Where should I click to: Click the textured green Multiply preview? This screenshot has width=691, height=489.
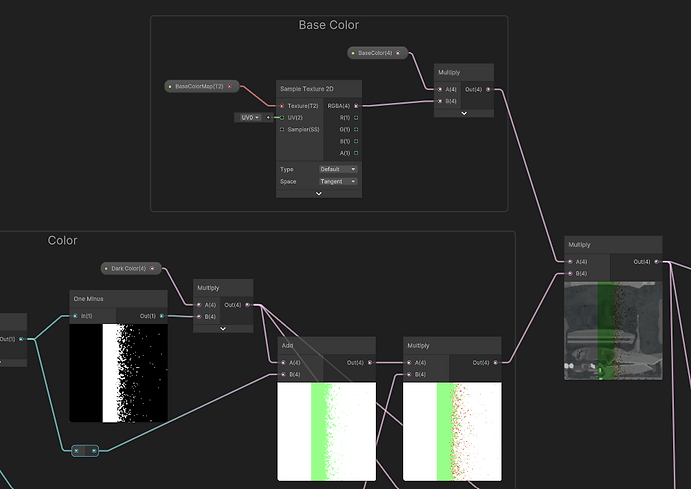(x=613, y=330)
